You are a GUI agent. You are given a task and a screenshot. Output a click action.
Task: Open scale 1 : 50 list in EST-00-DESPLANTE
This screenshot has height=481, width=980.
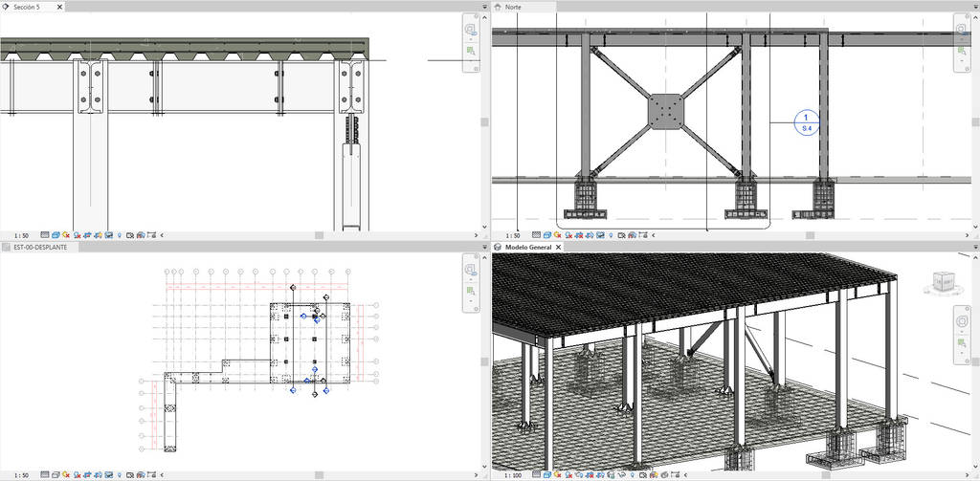point(21,475)
